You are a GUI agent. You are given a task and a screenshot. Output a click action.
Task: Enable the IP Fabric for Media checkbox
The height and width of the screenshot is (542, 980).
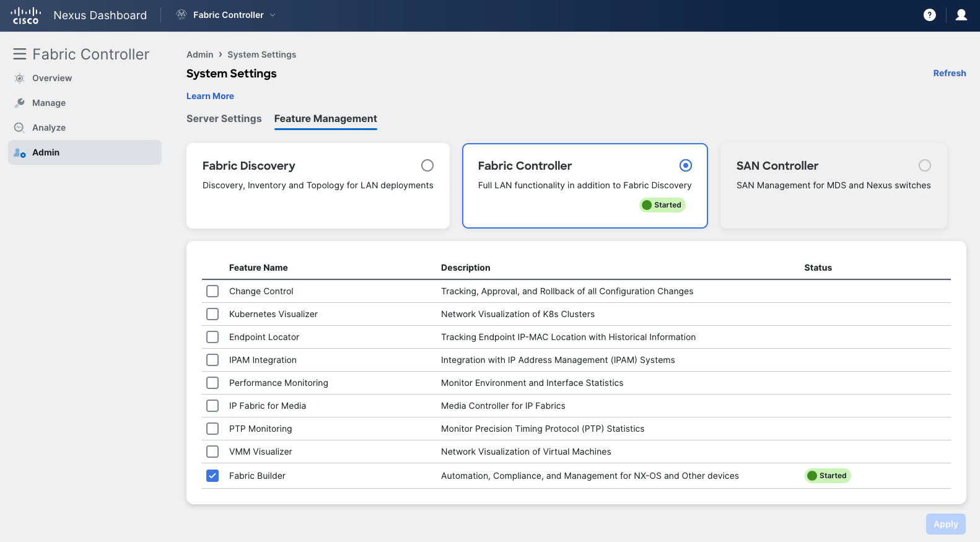click(x=212, y=406)
